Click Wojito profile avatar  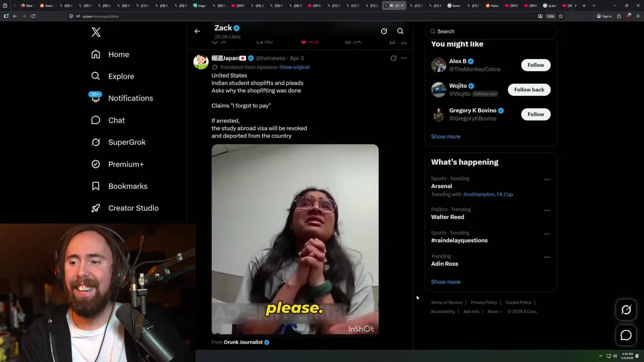click(439, 89)
